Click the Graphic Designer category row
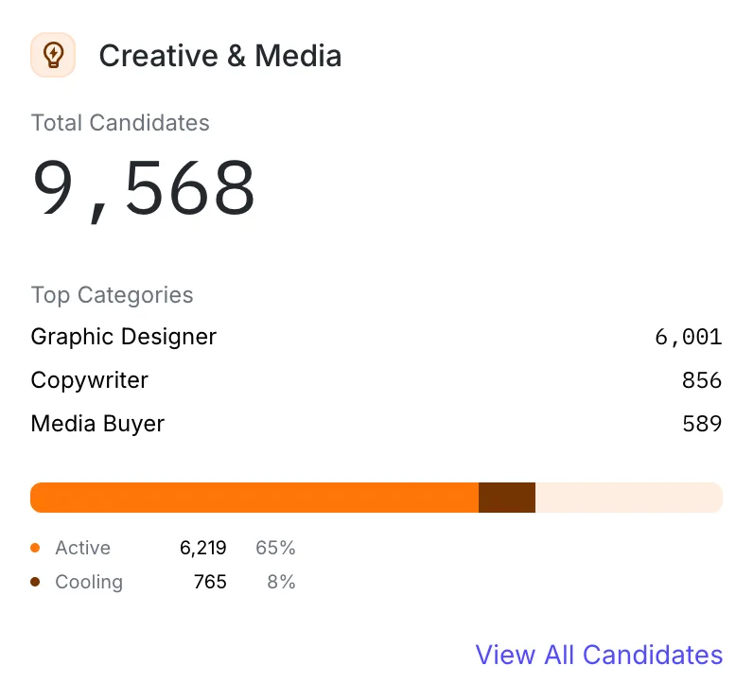Viewport: 753px width, 700px height. [376, 337]
